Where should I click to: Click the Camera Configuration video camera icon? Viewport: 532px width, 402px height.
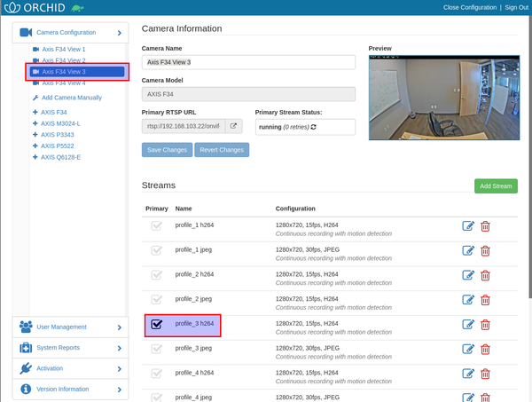pyautogui.click(x=26, y=32)
